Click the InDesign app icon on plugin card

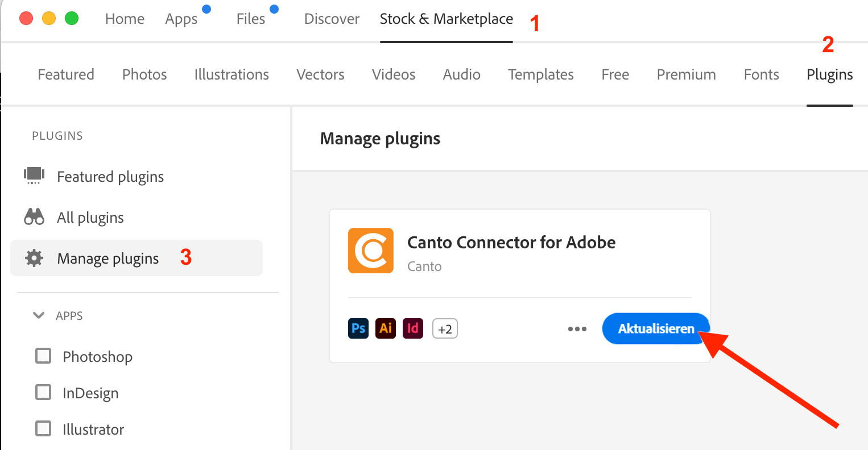[x=413, y=328]
